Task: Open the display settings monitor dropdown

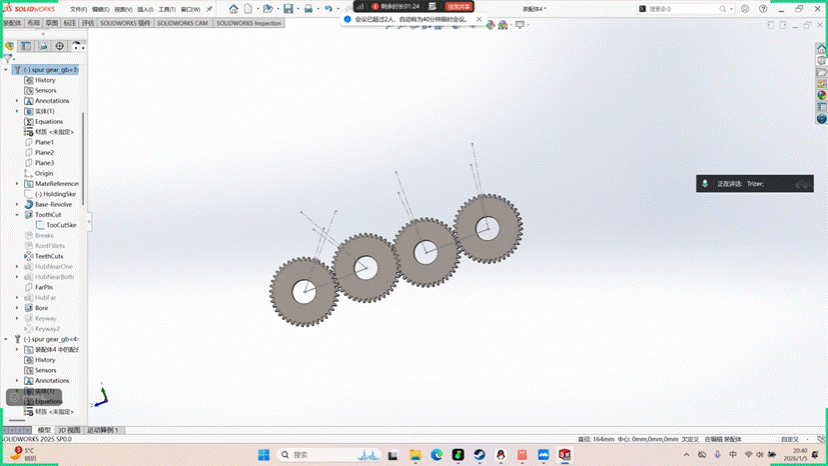Action: click(520, 25)
